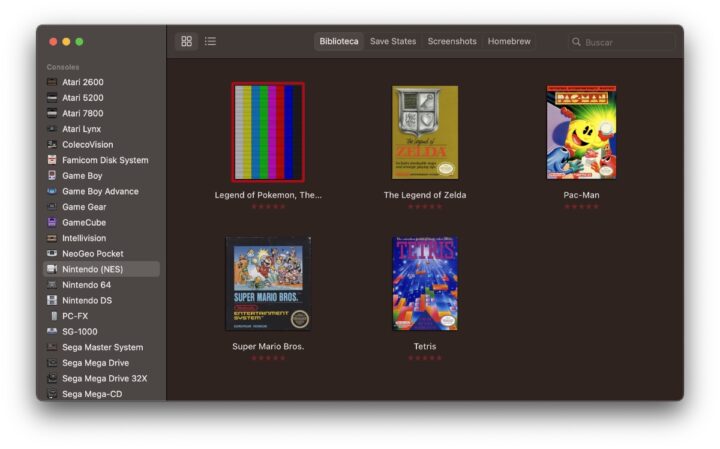Click the Famicom Disk System icon
This screenshot has width=720, height=449.
click(x=52, y=160)
